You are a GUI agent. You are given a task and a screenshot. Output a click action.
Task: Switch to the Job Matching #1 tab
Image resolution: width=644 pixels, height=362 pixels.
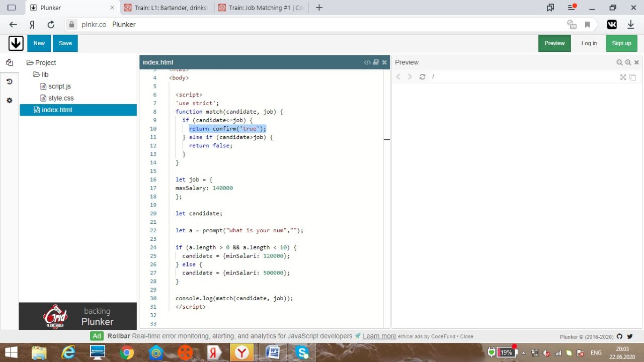[262, 8]
